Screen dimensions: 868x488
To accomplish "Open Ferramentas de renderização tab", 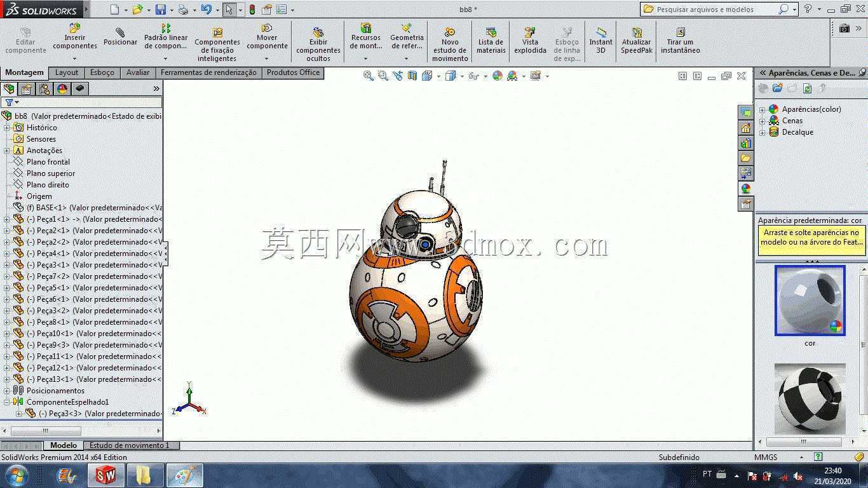I will point(208,72).
